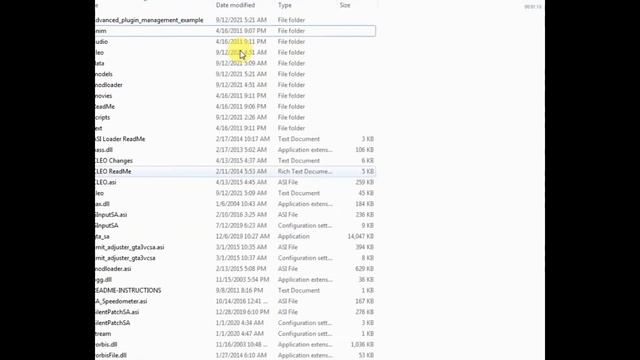640x360 pixels.
Task: Select the CLEO Changes text document
Action: tap(235, 161)
